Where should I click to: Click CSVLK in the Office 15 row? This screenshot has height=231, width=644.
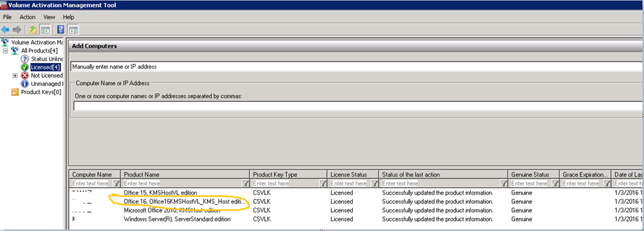click(x=262, y=193)
